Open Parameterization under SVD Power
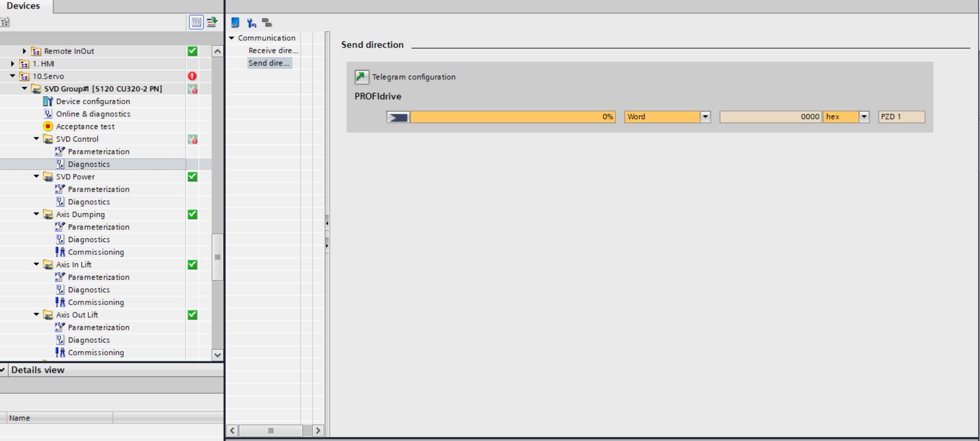The width and height of the screenshot is (980, 441). pyautogui.click(x=98, y=189)
